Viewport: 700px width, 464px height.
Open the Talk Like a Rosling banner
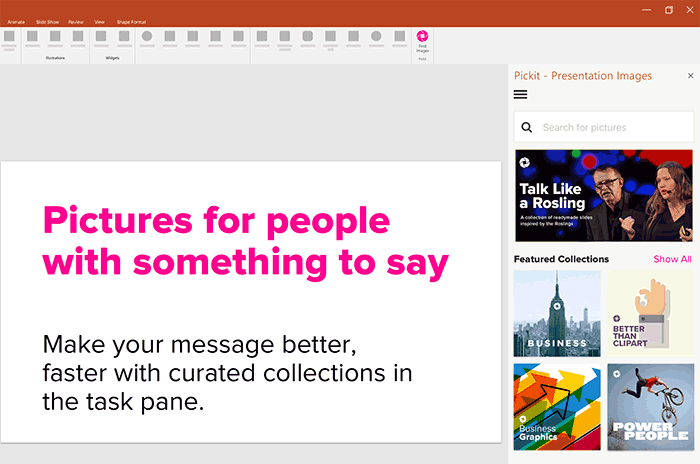pyautogui.click(x=604, y=196)
